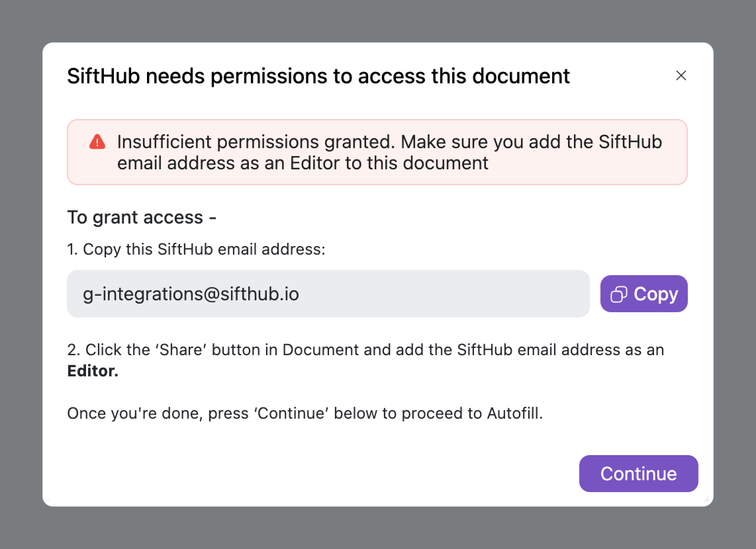This screenshot has height=549, width=756.
Task: Click the step 2 'Share' button instruction
Action: click(x=365, y=350)
